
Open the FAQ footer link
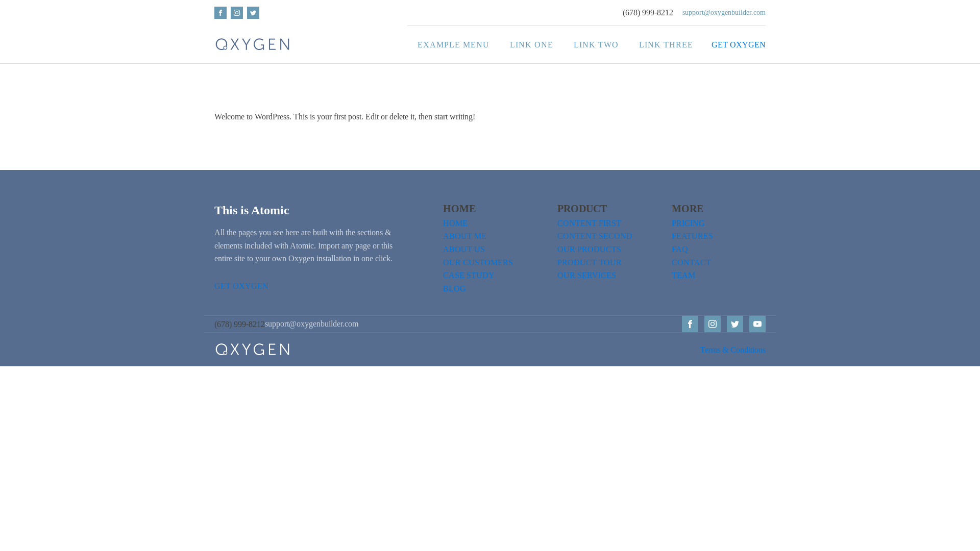[680, 249]
